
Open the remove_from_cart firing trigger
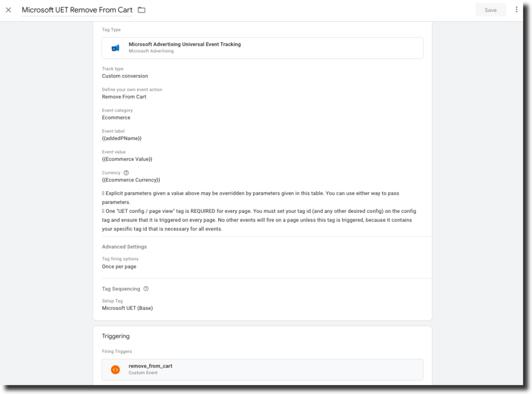tap(262, 370)
